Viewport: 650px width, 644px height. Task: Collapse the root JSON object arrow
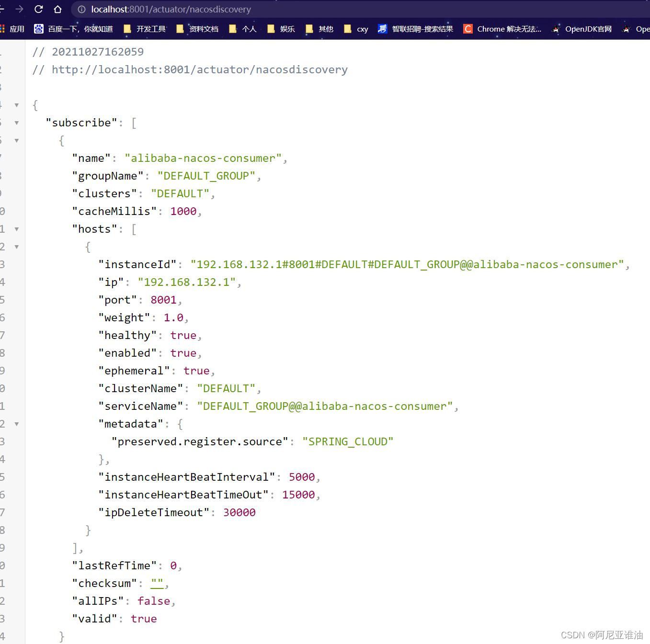click(x=17, y=105)
